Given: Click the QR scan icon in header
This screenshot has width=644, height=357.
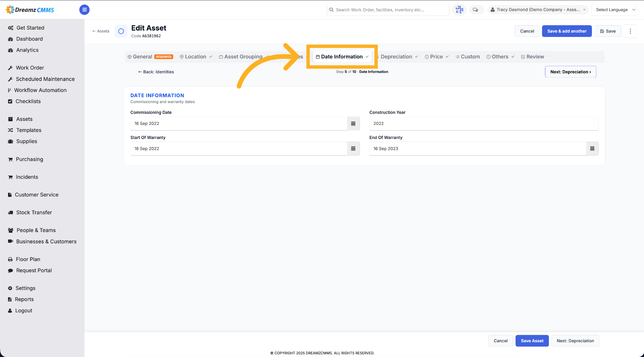Looking at the screenshot, I should 459,10.
